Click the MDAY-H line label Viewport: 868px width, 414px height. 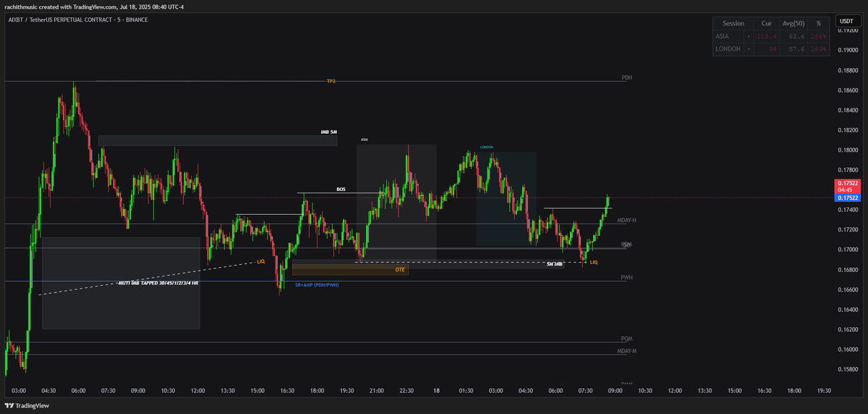626,220
